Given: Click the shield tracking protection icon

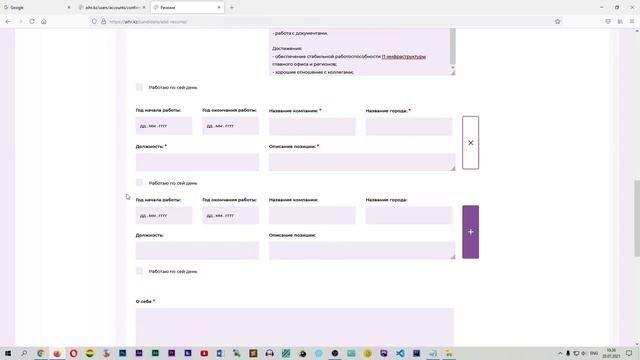Looking at the screenshot, I should 94,21.
